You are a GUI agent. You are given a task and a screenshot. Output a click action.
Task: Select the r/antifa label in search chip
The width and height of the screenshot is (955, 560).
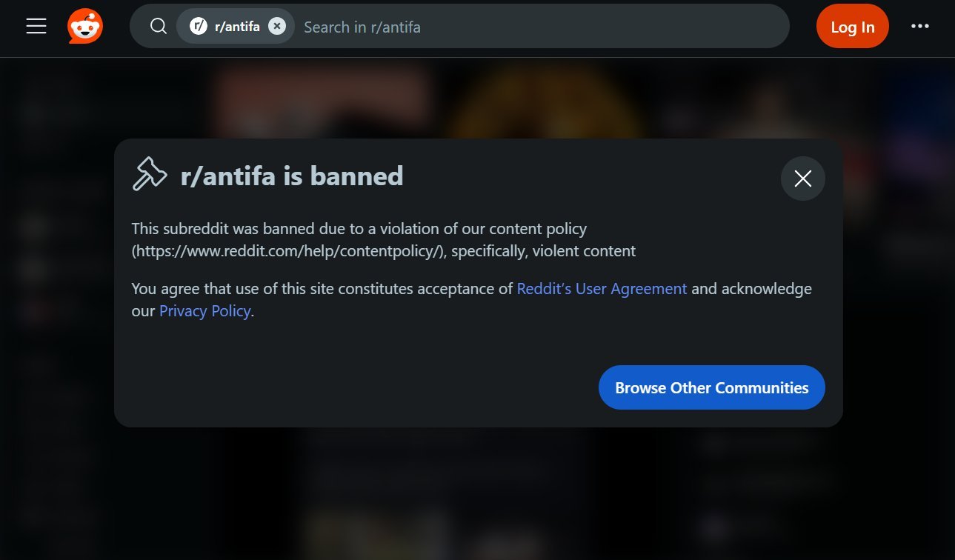[237, 27]
